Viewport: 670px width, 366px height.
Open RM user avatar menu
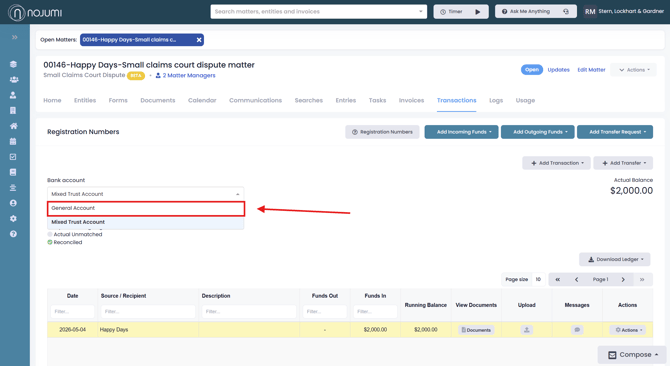pyautogui.click(x=590, y=12)
